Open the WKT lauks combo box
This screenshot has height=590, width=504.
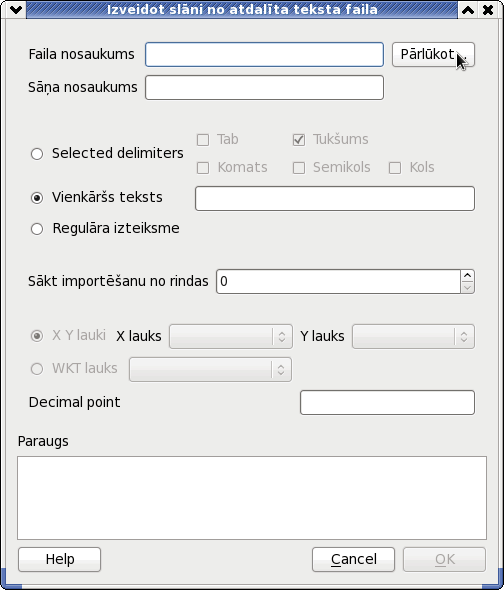(x=210, y=370)
